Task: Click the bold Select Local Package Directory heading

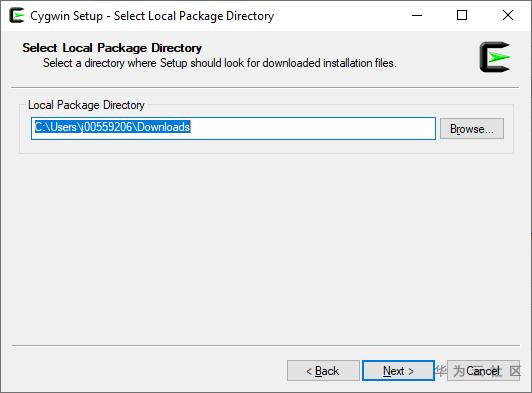Action: point(112,48)
